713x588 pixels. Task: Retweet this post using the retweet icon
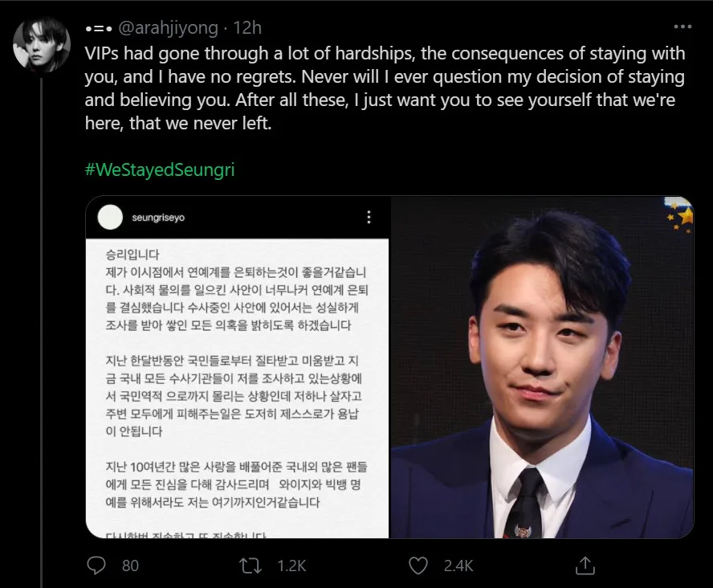tap(250, 566)
